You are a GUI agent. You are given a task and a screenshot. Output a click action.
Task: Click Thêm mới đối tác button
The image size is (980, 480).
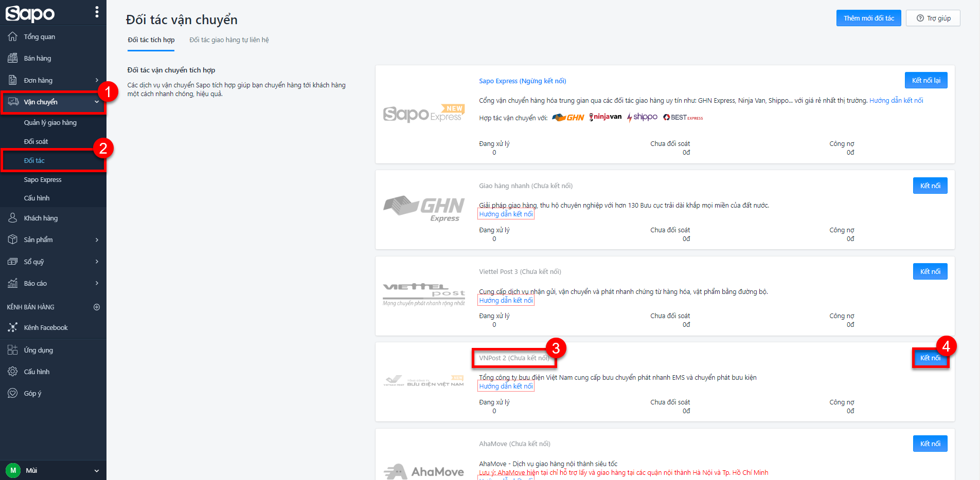pyautogui.click(x=868, y=18)
